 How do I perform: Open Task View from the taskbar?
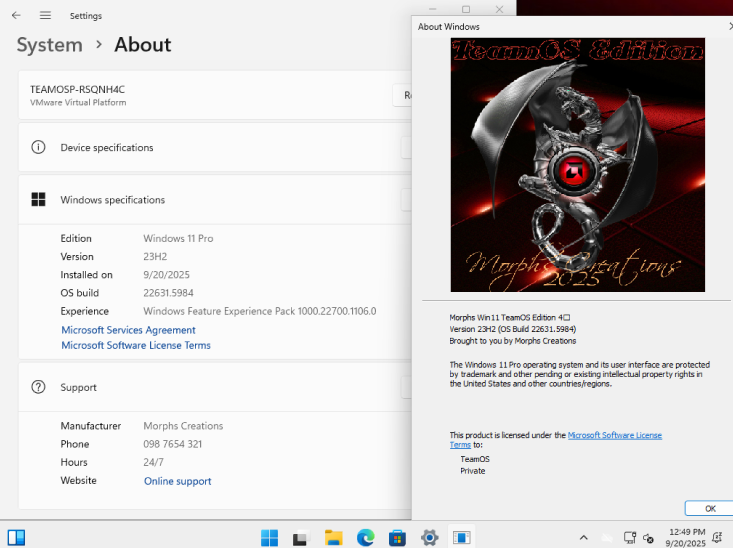tap(302, 537)
